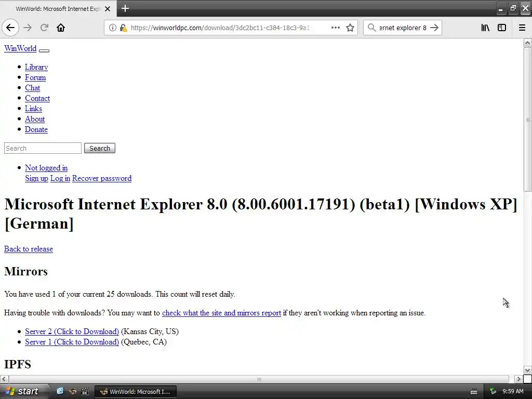Open the About link
The width and height of the screenshot is (532, 399).
click(35, 119)
